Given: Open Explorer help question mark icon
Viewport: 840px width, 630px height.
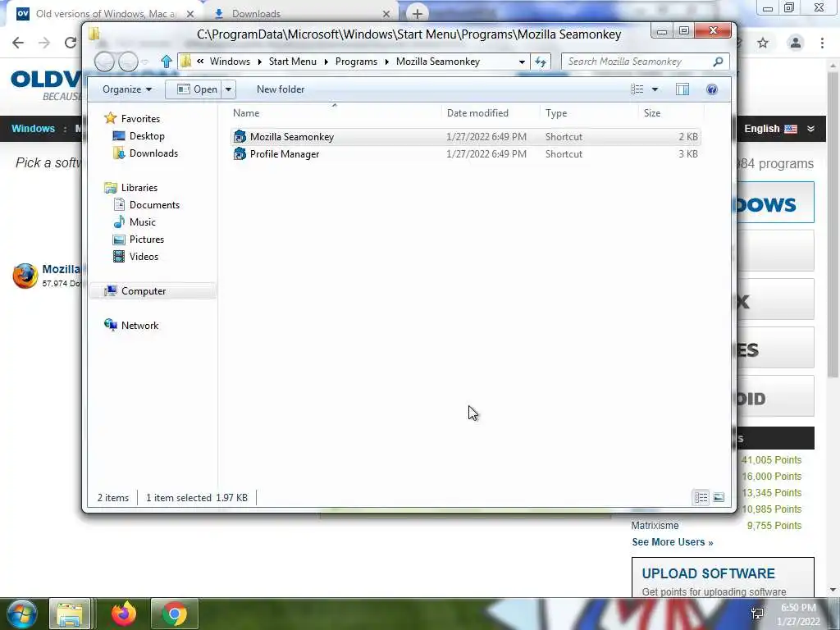Looking at the screenshot, I should (711, 89).
